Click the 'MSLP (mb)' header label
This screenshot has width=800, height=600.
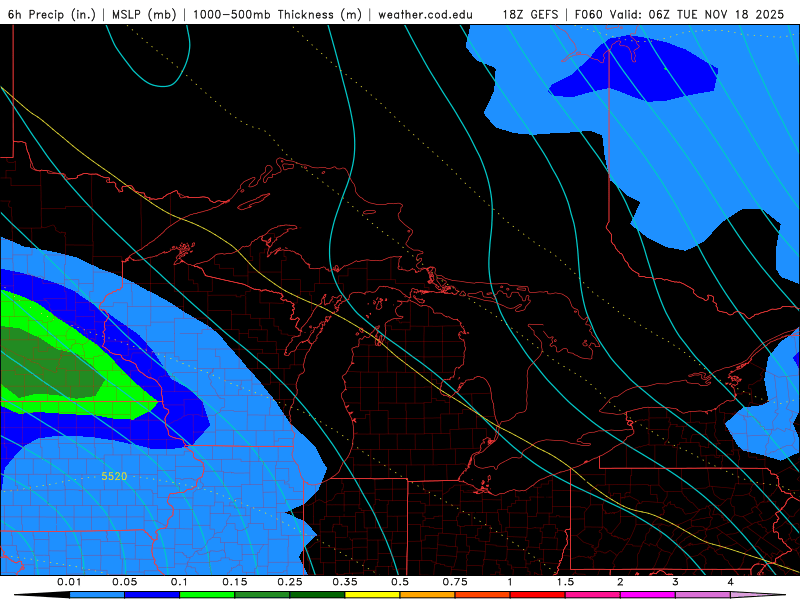coord(144,14)
